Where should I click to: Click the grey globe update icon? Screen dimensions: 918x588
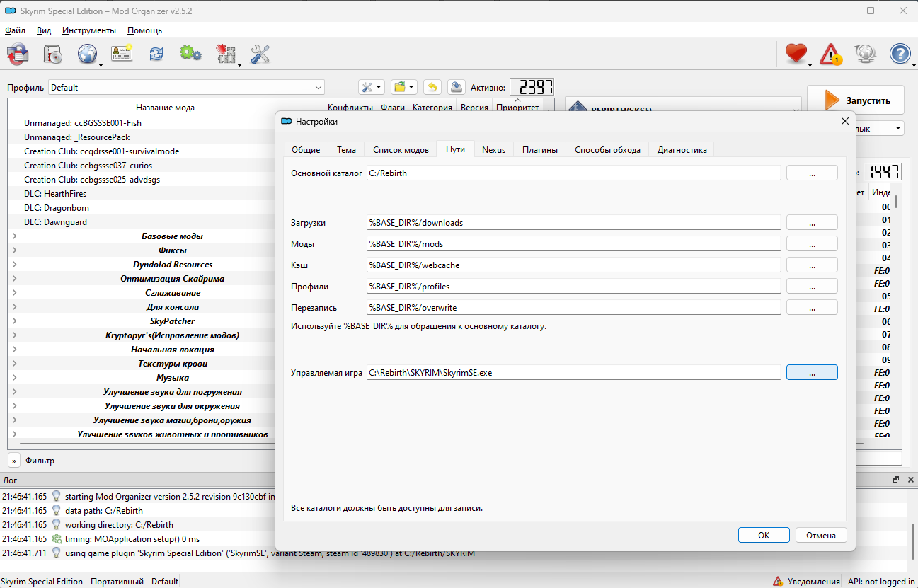click(866, 54)
